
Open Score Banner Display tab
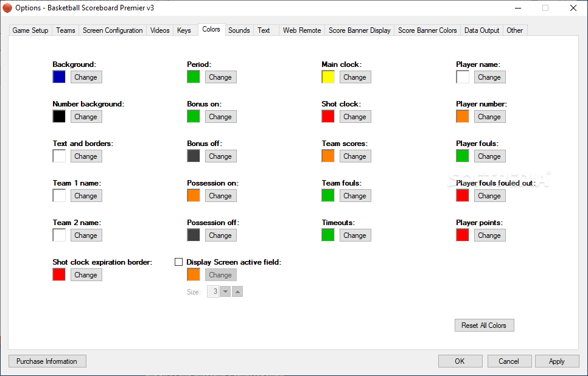(x=360, y=30)
